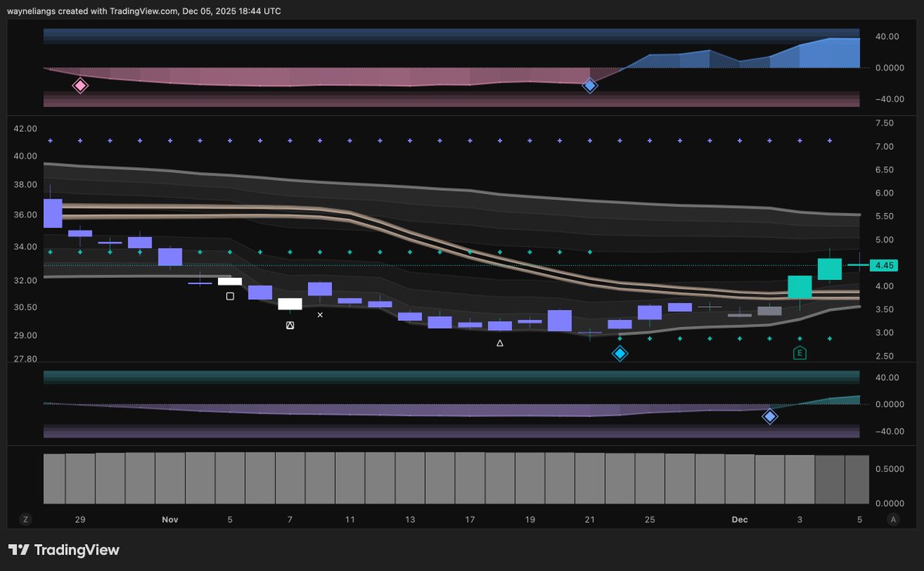
Task: Click the 3.00 label on right price scale
Action: [884, 333]
